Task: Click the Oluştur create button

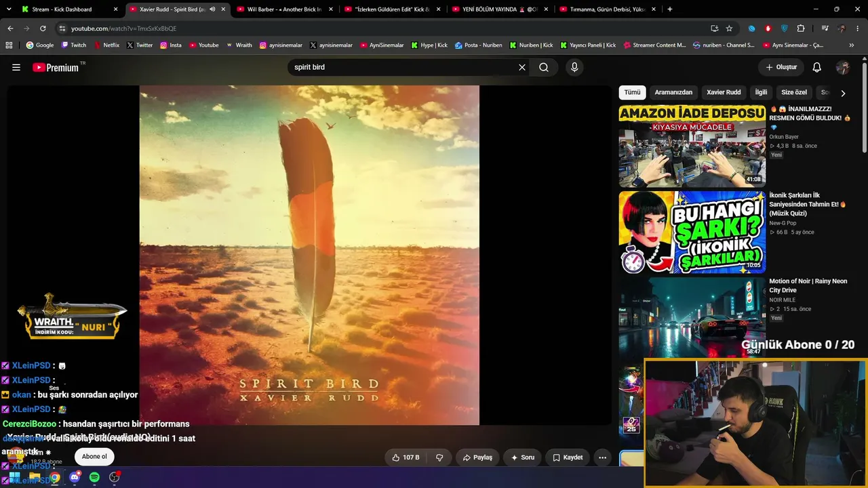Action: click(781, 67)
